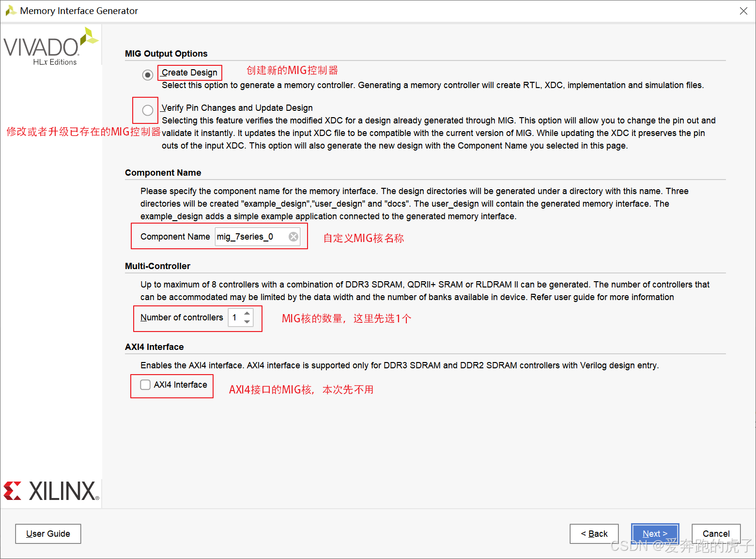Open the User Guide
Screen dimensions: 756x559
(x=48, y=534)
